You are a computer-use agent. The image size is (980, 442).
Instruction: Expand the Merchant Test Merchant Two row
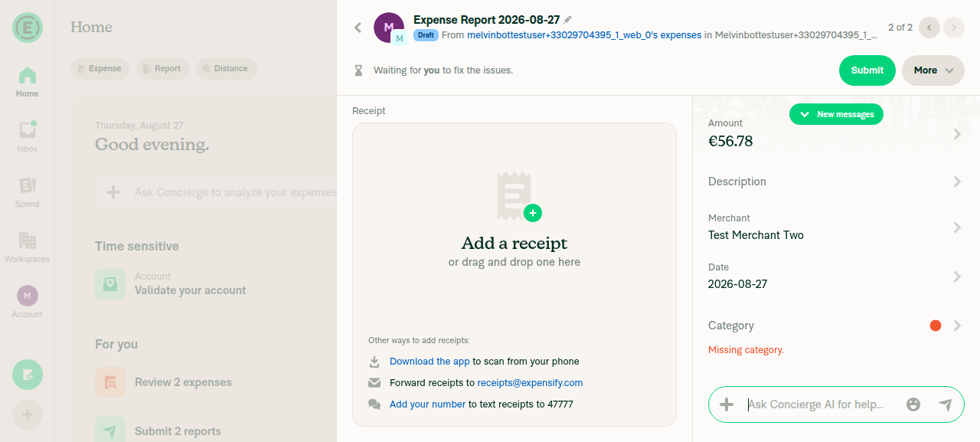[836, 228]
